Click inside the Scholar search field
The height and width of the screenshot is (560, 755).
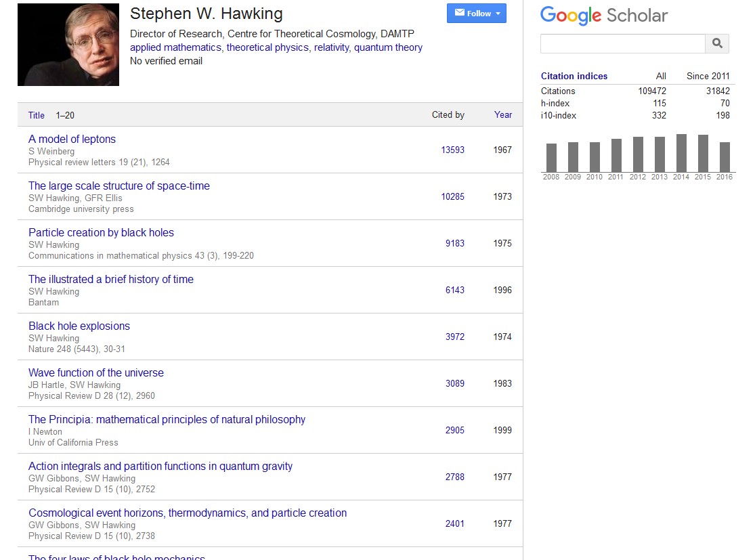tap(623, 44)
